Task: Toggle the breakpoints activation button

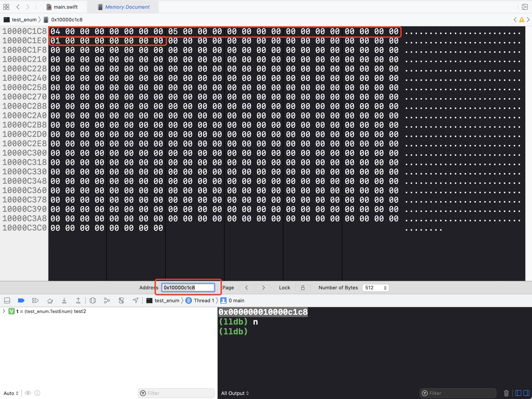Action: [21, 300]
